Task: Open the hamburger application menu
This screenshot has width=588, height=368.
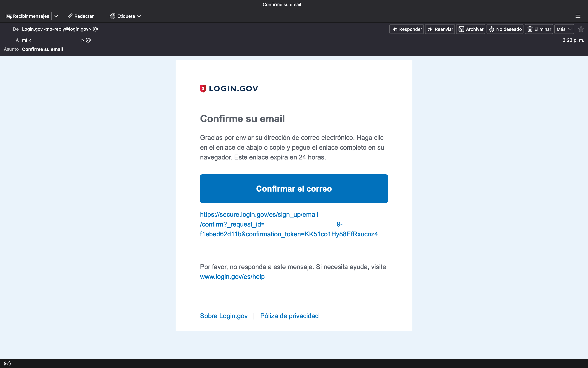Action: tap(578, 16)
